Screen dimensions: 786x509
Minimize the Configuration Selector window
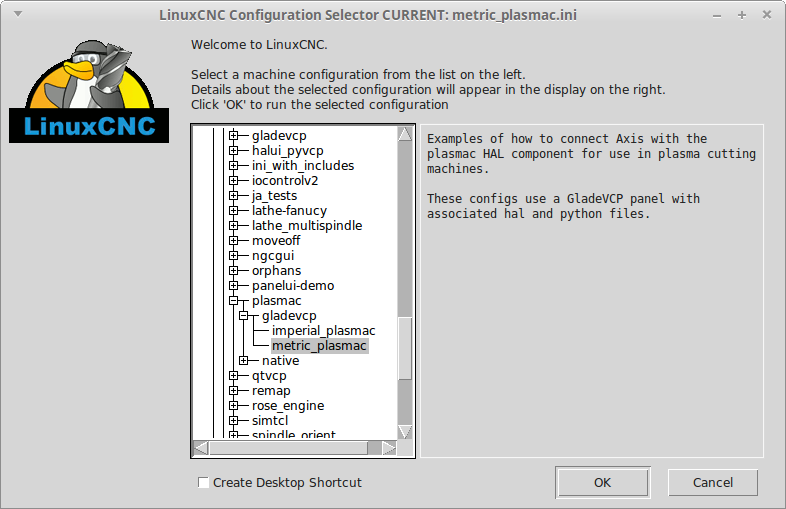point(717,16)
